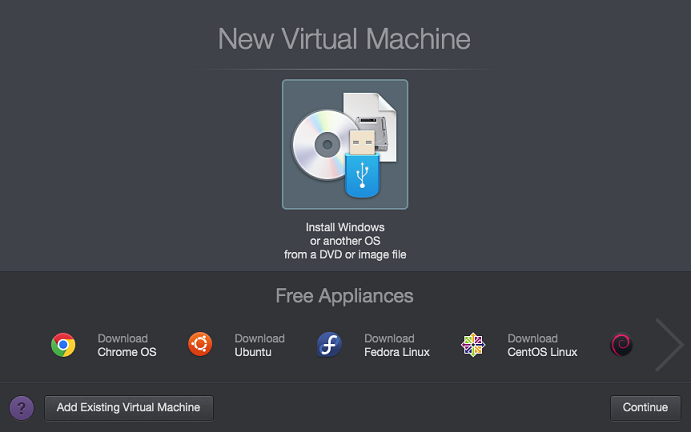Screen dimensions: 691x432
Task: Open help with the purple question mark
Action: coord(22,408)
